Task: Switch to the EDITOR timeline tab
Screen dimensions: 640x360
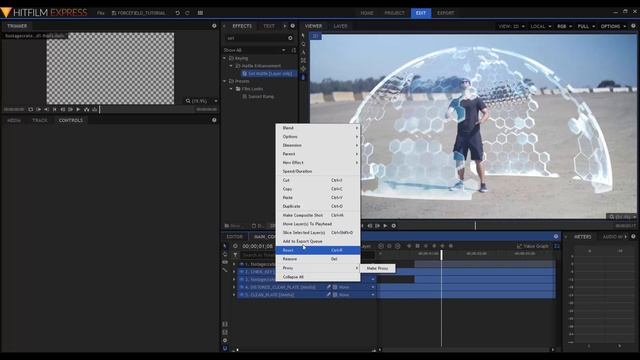Action: (234, 237)
